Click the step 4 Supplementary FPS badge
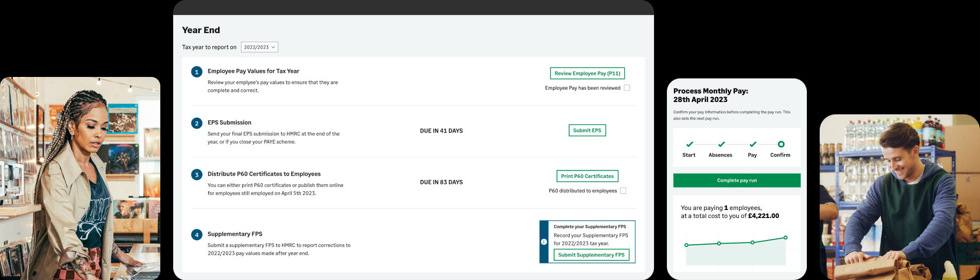Screen dimensions: 980x280 click(x=197, y=235)
